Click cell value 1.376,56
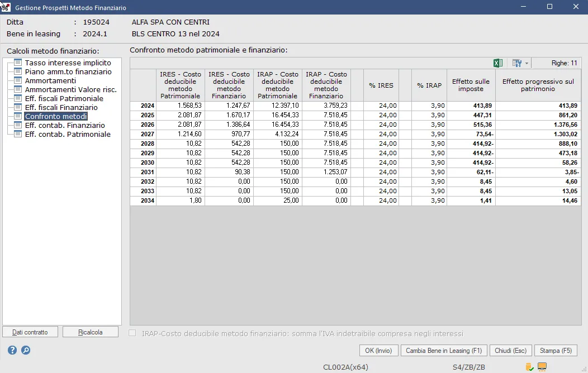This screenshot has width=588, height=373. [538, 125]
